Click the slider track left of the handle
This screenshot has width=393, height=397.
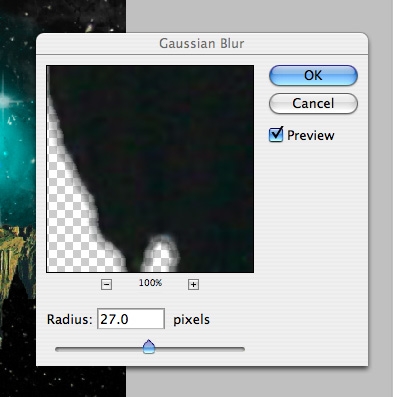(99, 349)
